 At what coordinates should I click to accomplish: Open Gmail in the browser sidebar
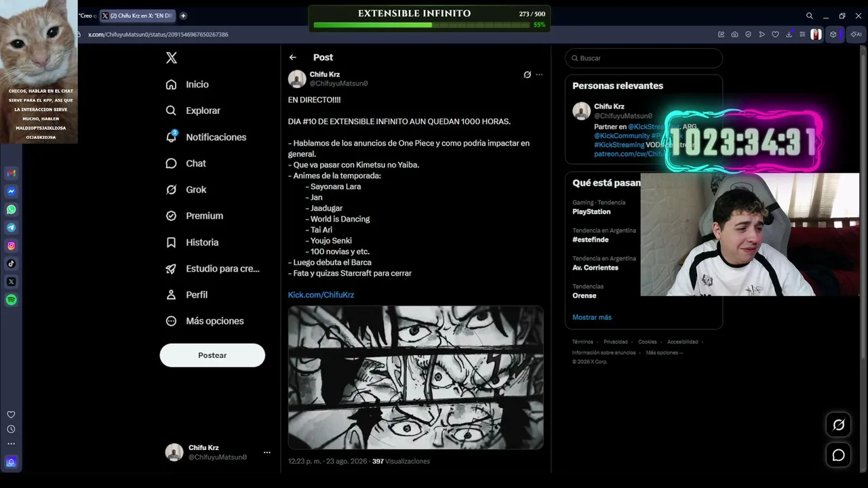(12, 174)
